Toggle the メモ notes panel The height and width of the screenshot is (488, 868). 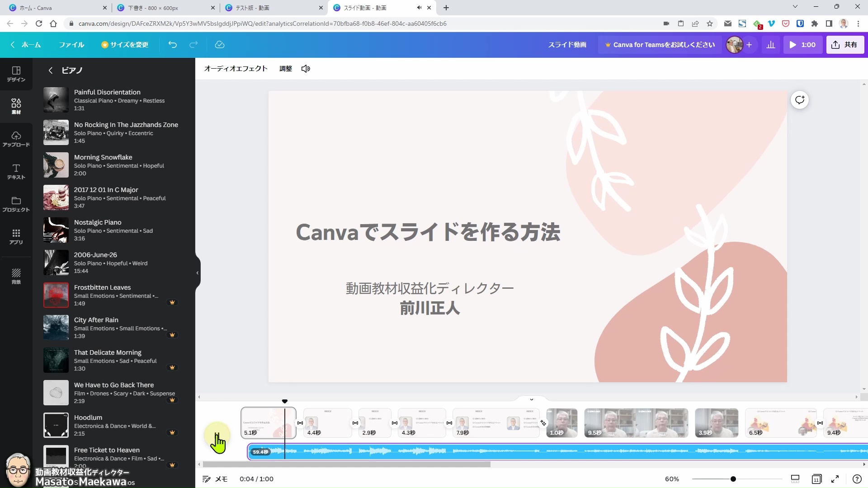(x=215, y=479)
